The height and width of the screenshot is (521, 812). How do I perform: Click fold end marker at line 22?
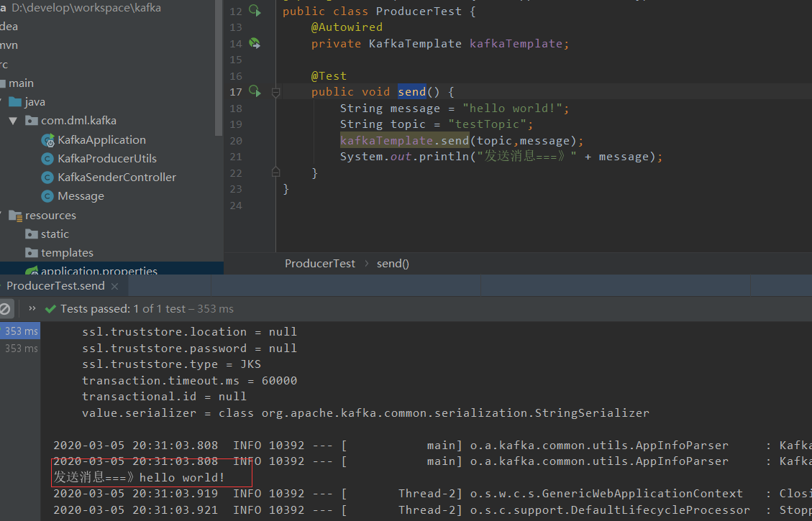pos(275,172)
